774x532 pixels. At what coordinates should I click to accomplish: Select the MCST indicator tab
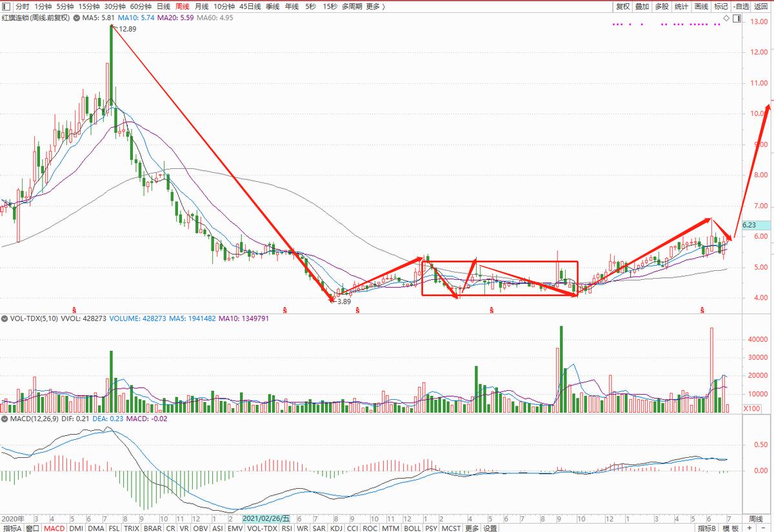[x=451, y=528]
